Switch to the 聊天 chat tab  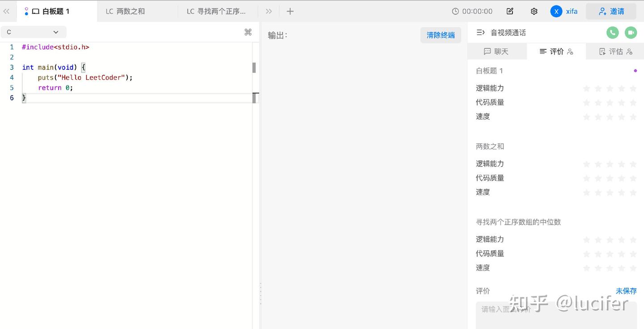click(497, 51)
